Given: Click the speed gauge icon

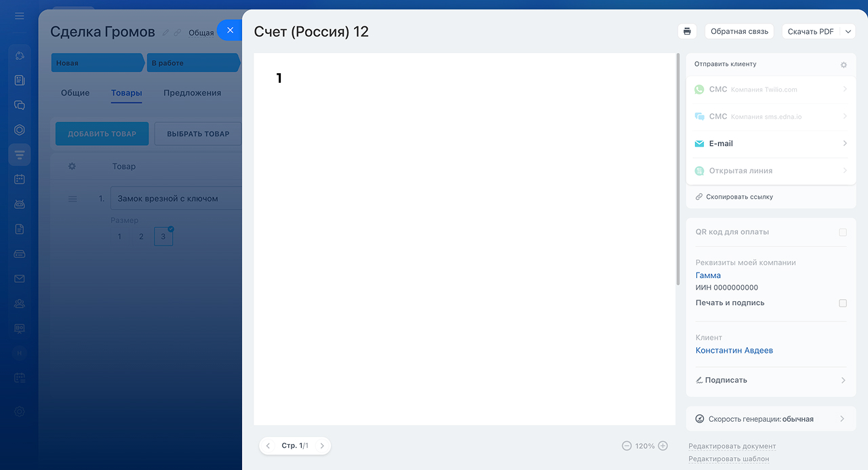Looking at the screenshot, I should pyautogui.click(x=700, y=419).
